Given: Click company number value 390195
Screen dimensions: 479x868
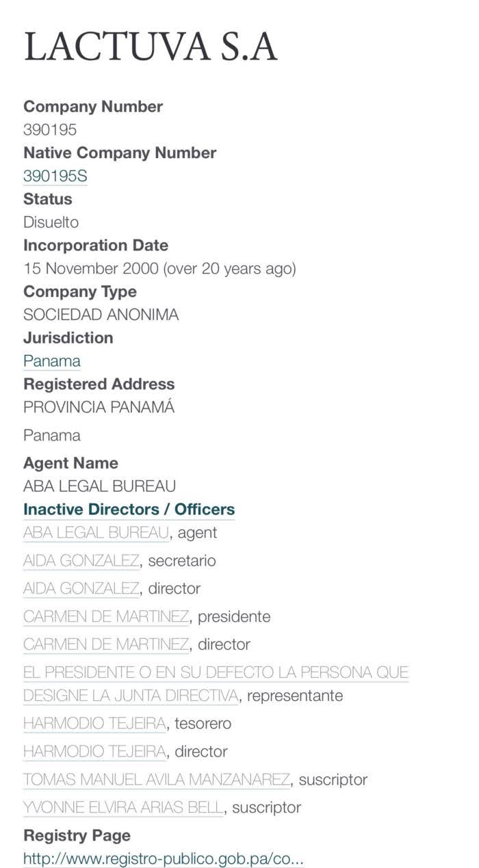Looking at the screenshot, I should point(50,130).
